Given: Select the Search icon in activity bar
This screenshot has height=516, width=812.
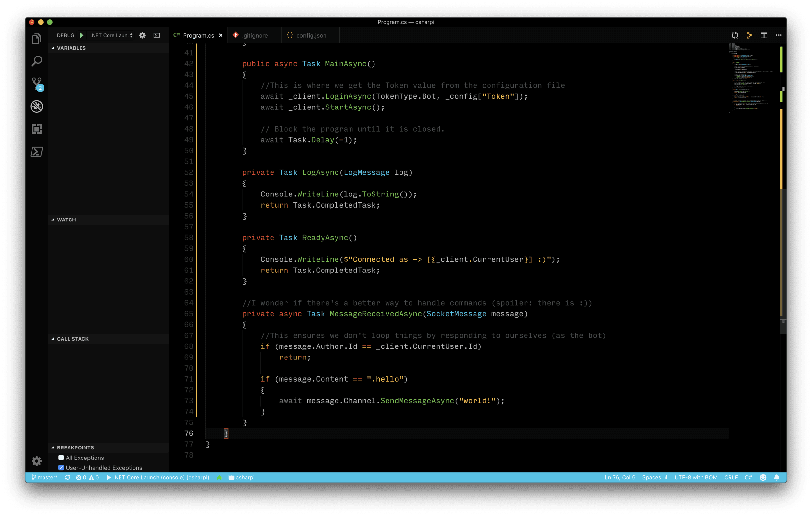Looking at the screenshot, I should click(36, 61).
